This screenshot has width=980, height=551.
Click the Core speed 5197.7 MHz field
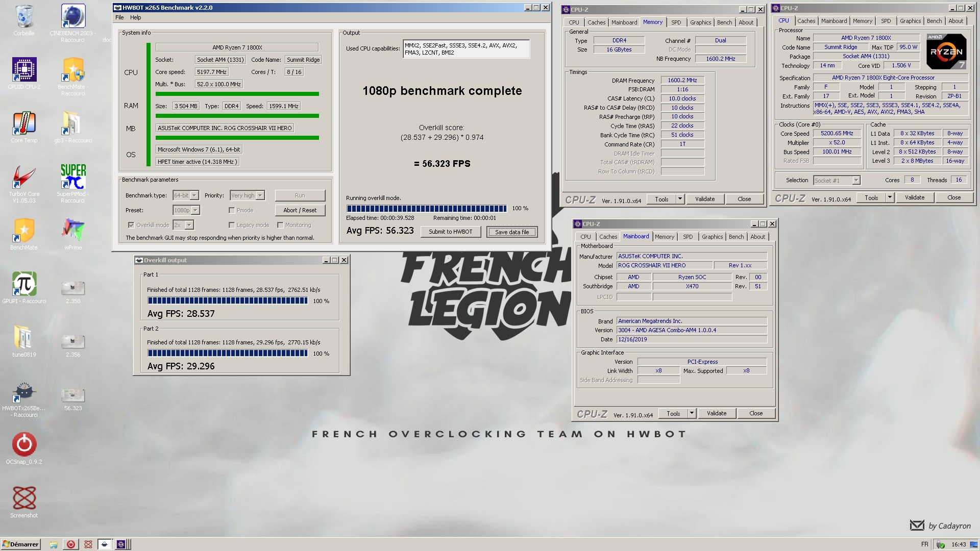211,72
